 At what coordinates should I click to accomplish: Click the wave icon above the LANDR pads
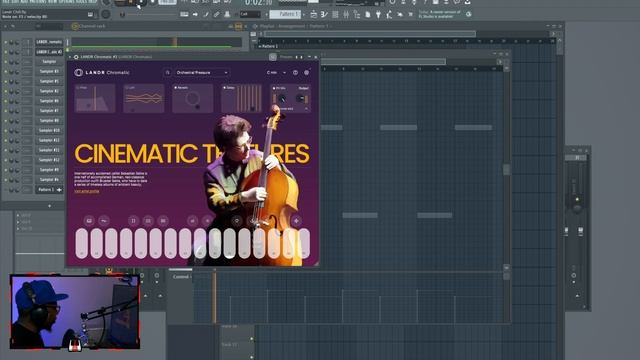pyautogui.click(x=104, y=221)
